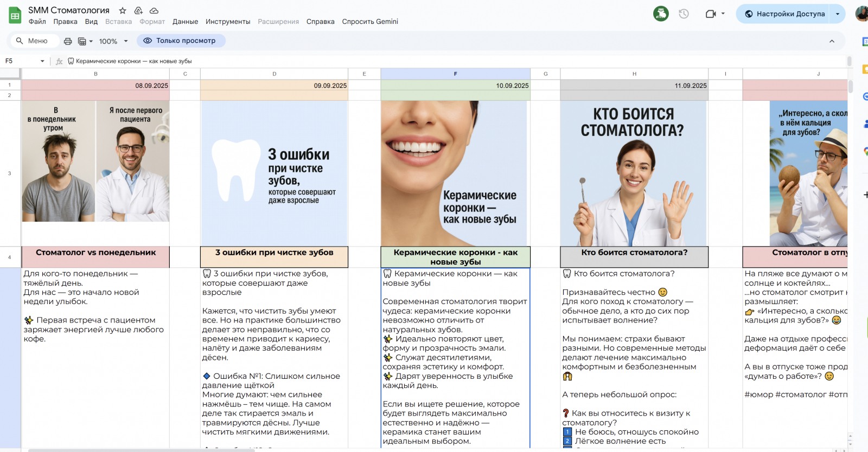Click the Только просмотр view-only toggle

point(180,41)
